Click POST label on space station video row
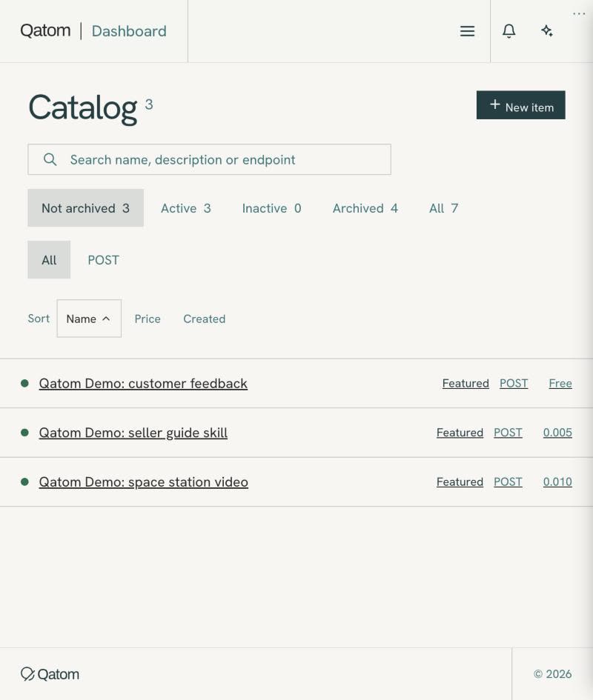593x700 pixels. coord(508,482)
